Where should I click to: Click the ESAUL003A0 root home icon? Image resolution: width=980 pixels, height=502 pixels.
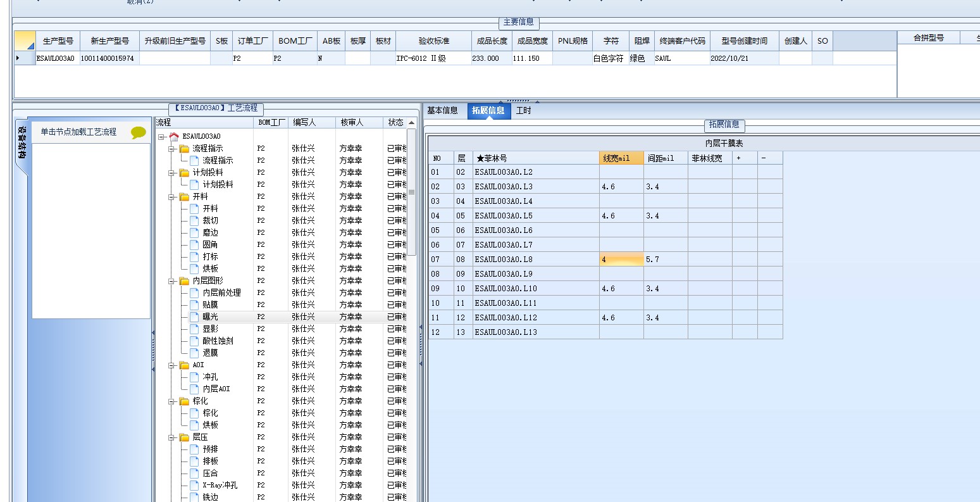[174, 136]
